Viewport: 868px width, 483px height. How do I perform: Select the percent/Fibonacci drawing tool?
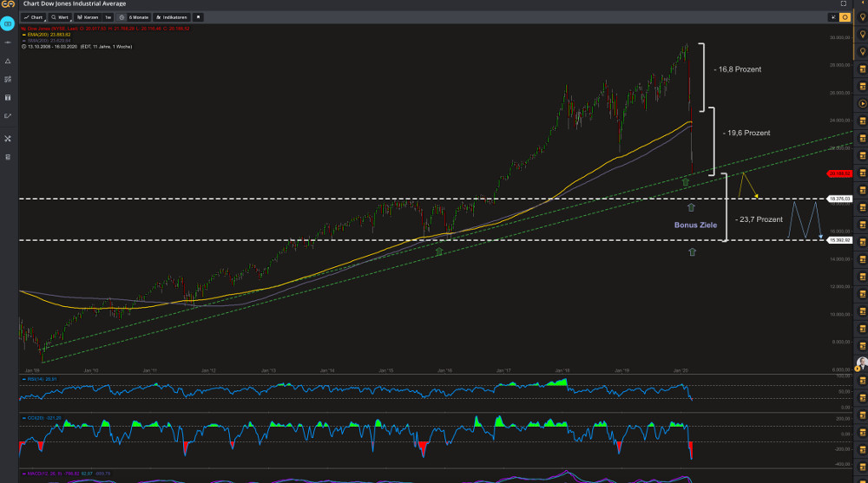[x=8, y=79]
